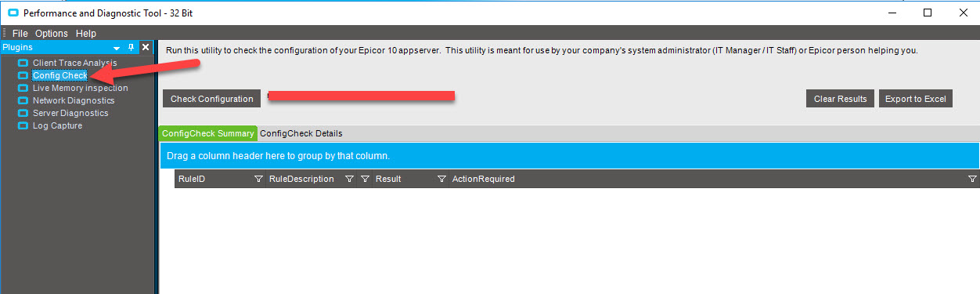Click the Log Capture plugin icon
The height and width of the screenshot is (294, 980).
(x=23, y=125)
